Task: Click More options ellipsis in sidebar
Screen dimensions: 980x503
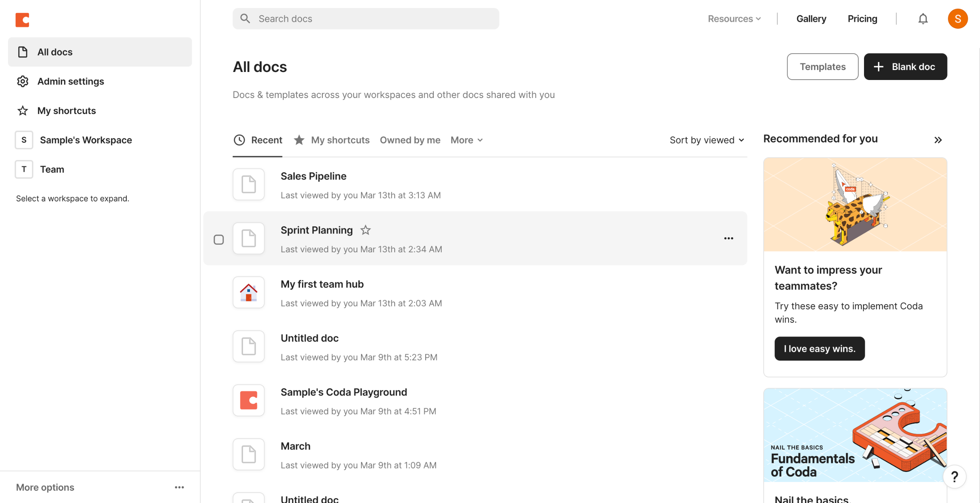Action: [179, 487]
